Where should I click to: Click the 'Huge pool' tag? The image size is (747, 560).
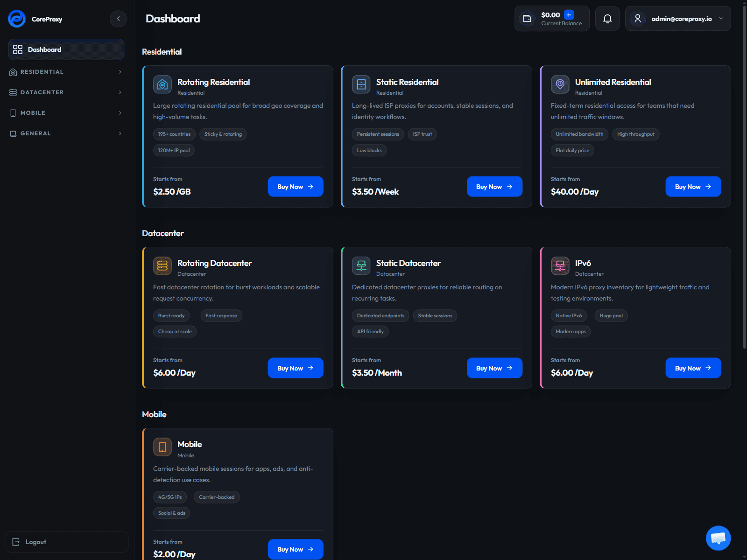611,316
